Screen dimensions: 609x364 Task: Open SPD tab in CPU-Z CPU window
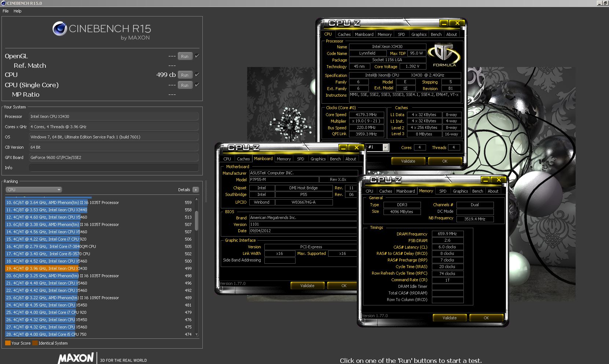tap(401, 34)
